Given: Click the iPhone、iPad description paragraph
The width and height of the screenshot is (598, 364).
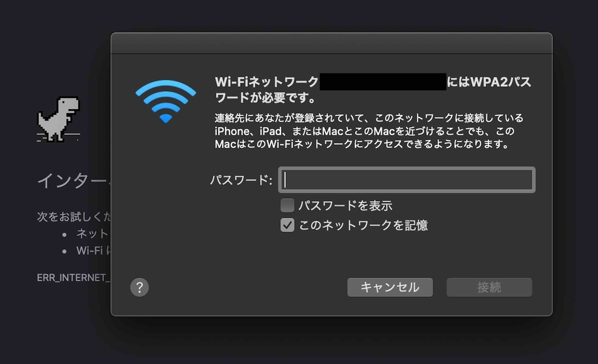Looking at the screenshot, I should pyautogui.click(x=369, y=132).
